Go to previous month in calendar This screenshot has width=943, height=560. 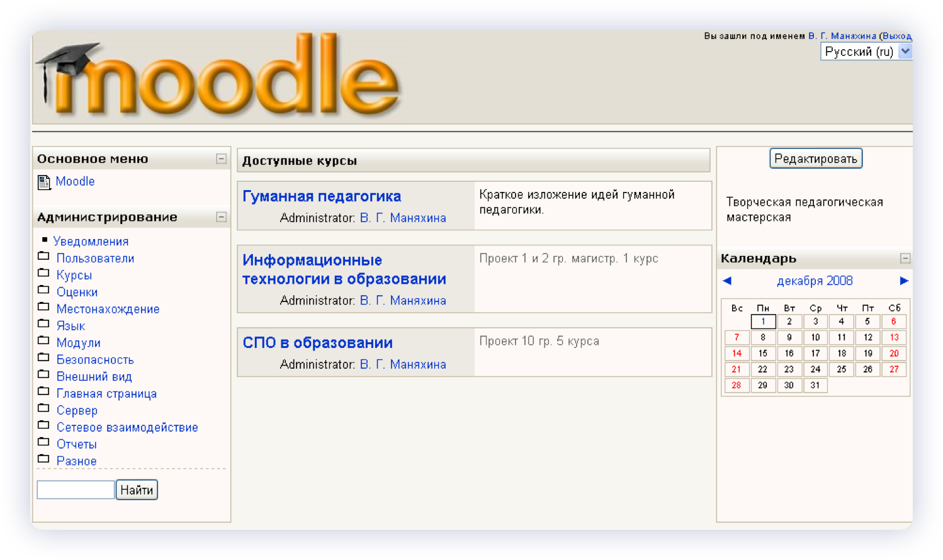click(x=727, y=281)
